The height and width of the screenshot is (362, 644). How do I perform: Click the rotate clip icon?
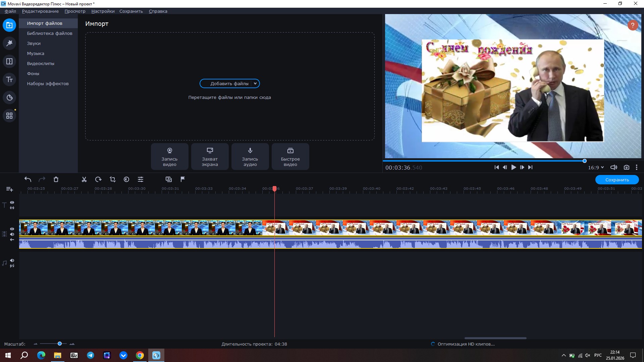pyautogui.click(x=98, y=179)
